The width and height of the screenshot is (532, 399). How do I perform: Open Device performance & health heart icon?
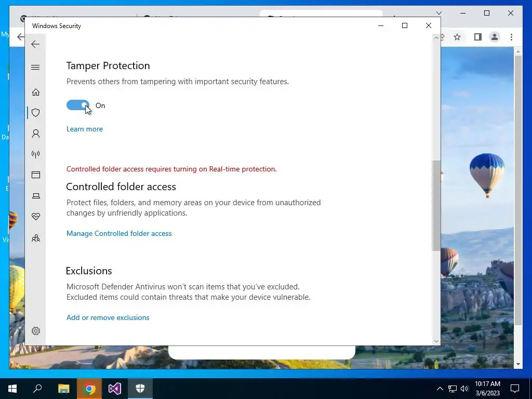point(36,217)
